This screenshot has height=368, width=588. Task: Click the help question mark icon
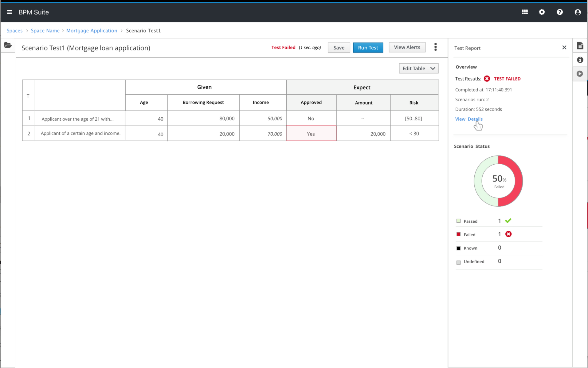click(x=560, y=12)
